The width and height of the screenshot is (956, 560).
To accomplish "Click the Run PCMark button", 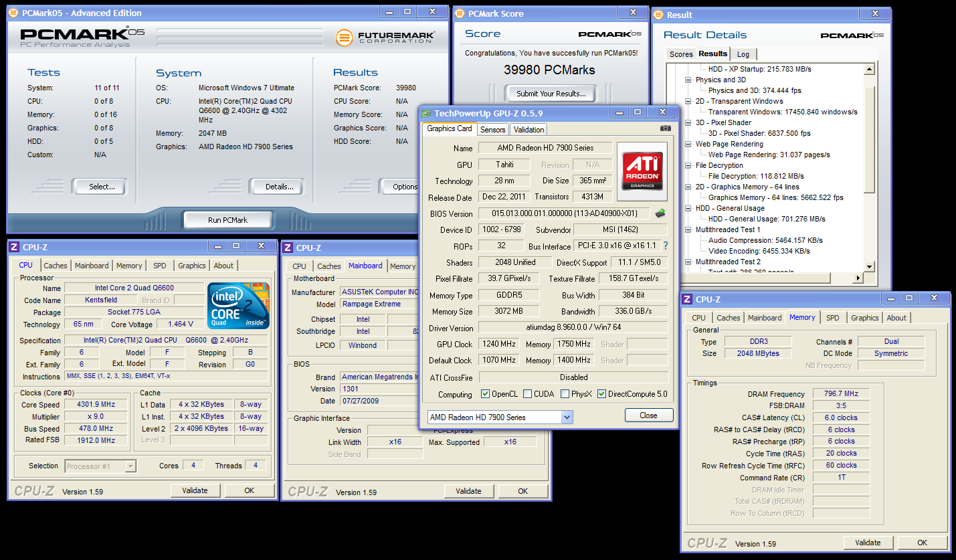I will pos(227,219).
